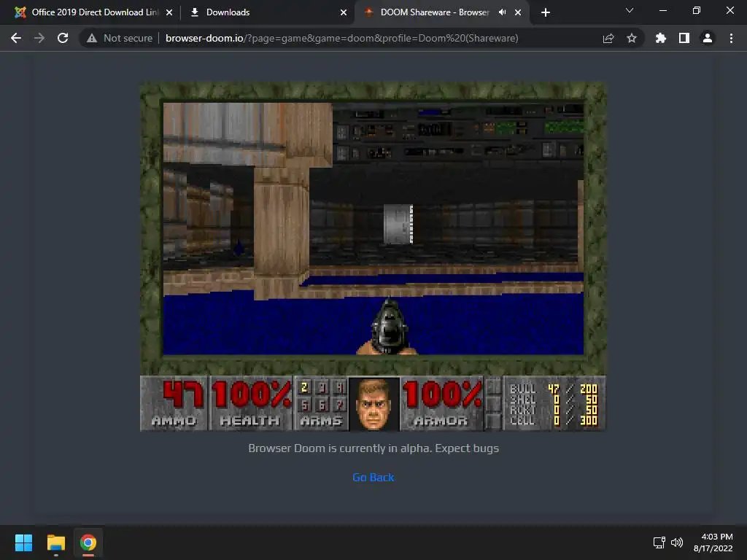Screen dimensions: 747x560
Task: Toggle the browser side panel icon
Action: [x=684, y=38]
